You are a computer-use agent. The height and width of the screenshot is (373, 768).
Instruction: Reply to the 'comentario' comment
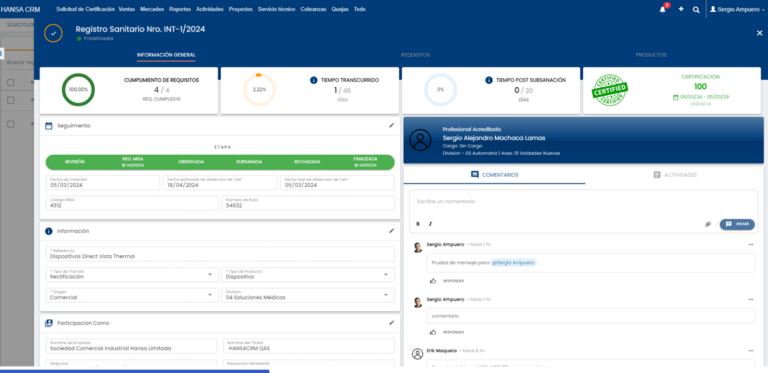tap(454, 332)
